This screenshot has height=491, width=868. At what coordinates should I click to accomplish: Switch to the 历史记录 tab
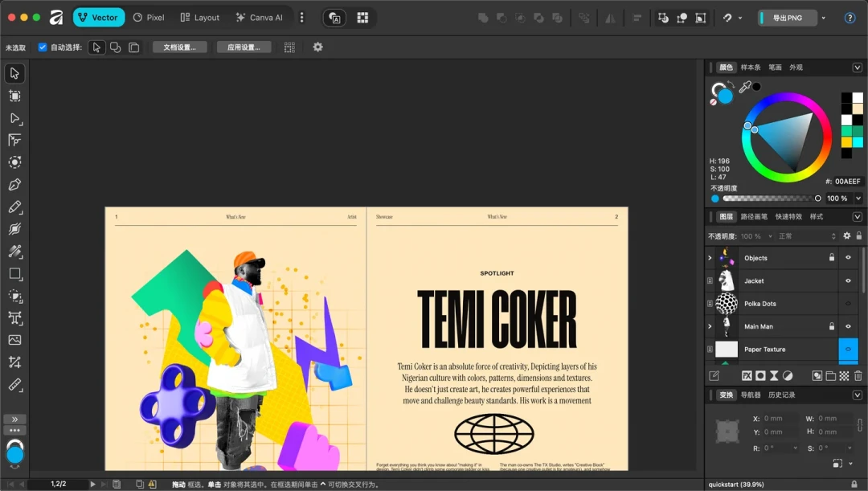point(782,395)
